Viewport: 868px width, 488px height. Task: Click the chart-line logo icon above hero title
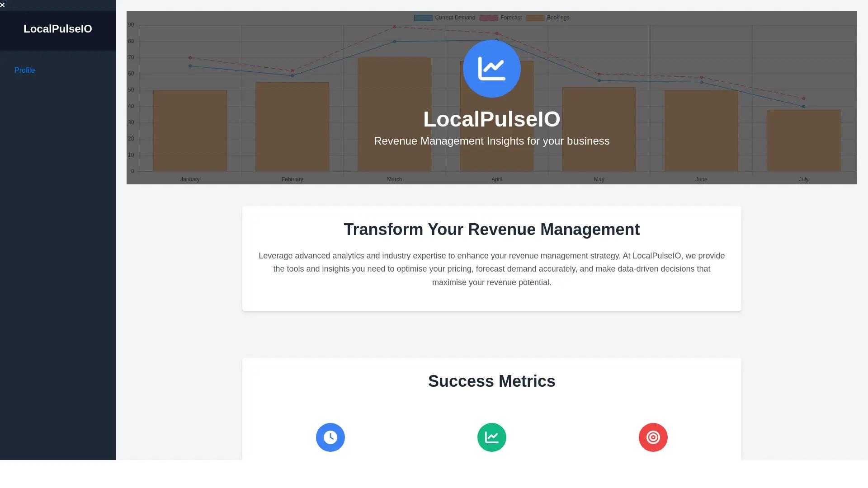pos(491,68)
